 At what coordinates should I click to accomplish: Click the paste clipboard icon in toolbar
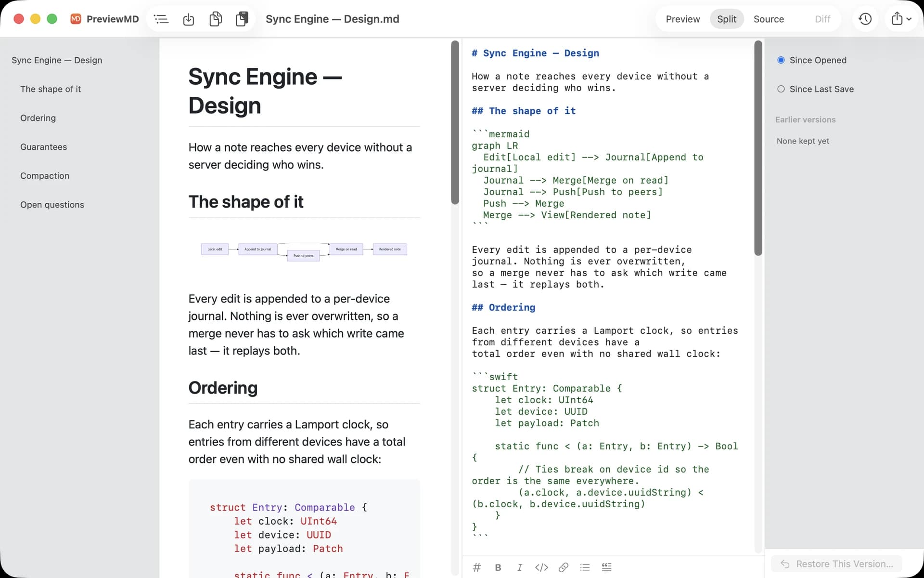(x=242, y=19)
